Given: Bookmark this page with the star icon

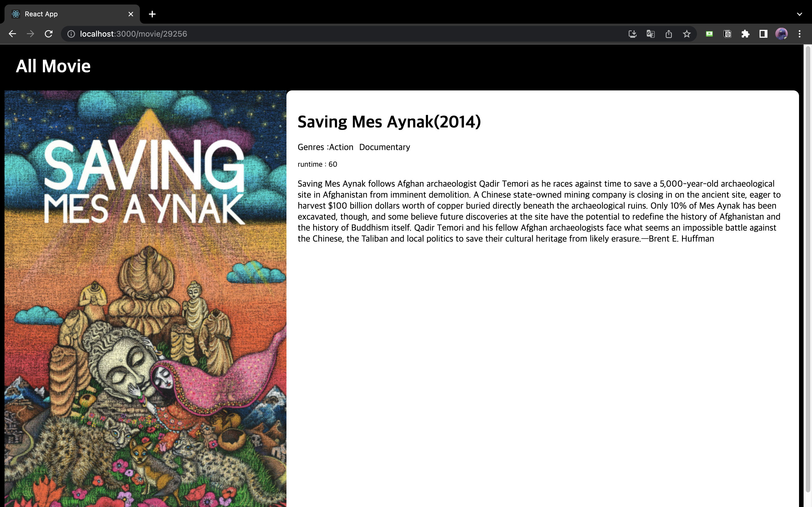Looking at the screenshot, I should [687, 34].
